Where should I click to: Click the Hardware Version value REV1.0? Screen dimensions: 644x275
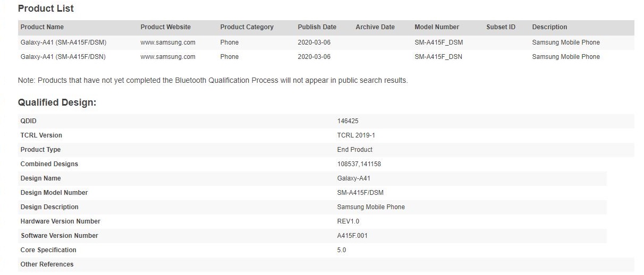pyautogui.click(x=349, y=221)
